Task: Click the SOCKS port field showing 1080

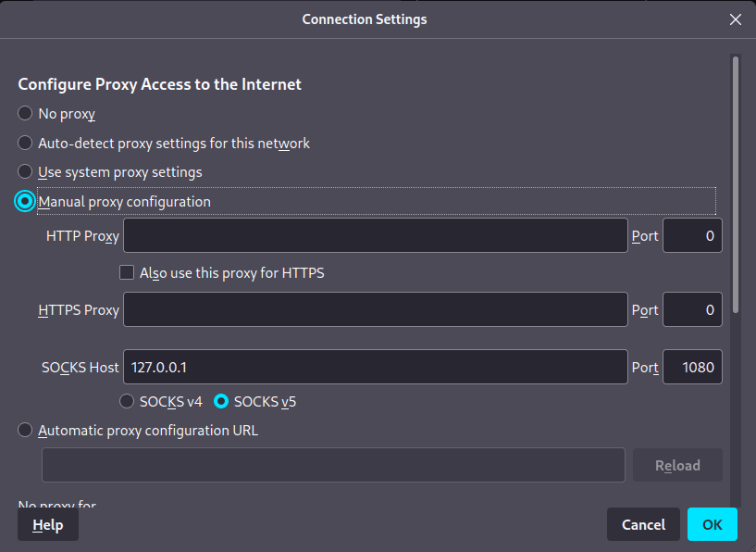Action: pos(692,367)
